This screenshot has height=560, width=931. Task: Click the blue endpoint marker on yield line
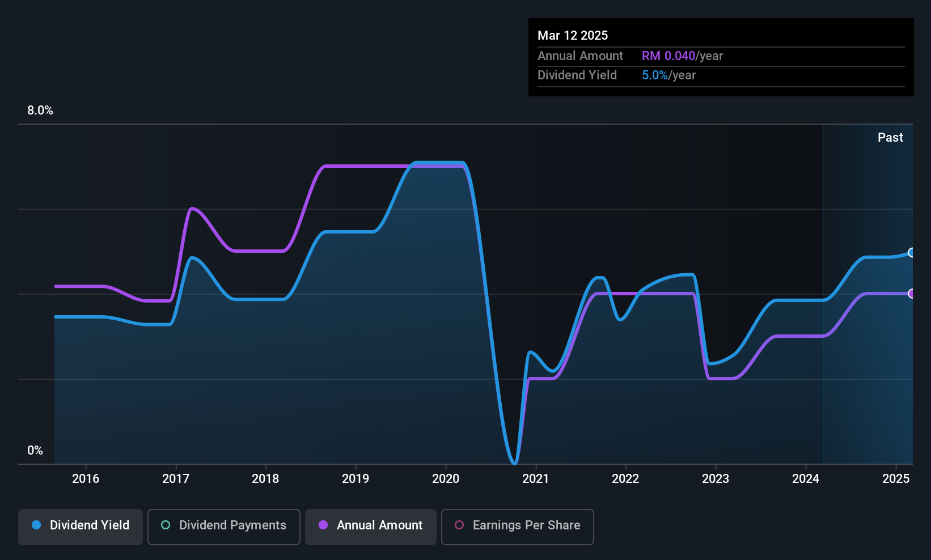911,252
